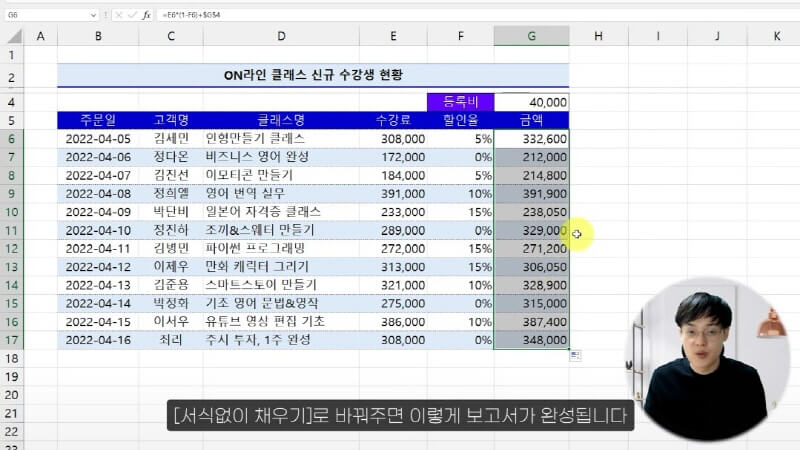Click date cell 2022-04-16
Screen dimensions: 800x450
98,340
